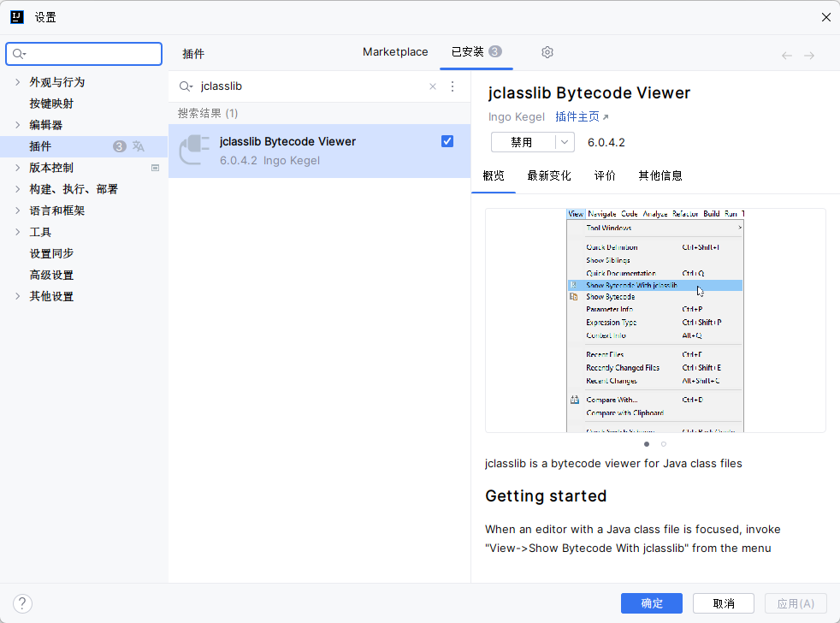Expand the 构建、执行、部署 node
The width and height of the screenshot is (840, 623).
[18, 189]
